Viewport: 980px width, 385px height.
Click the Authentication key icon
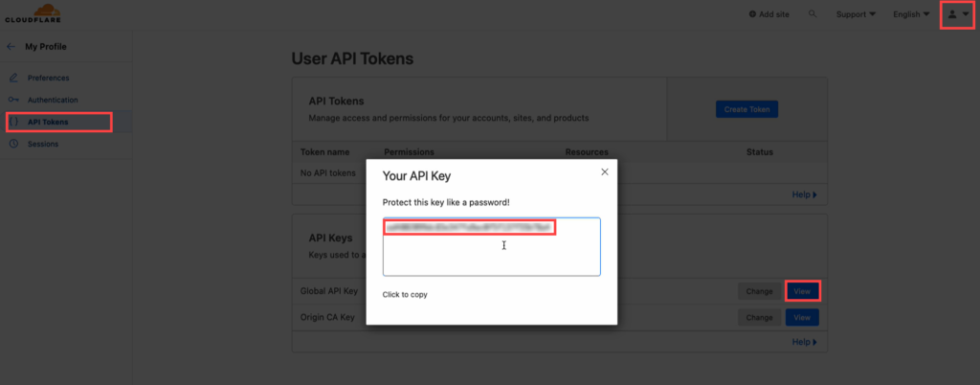pyautogui.click(x=13, y=100)
